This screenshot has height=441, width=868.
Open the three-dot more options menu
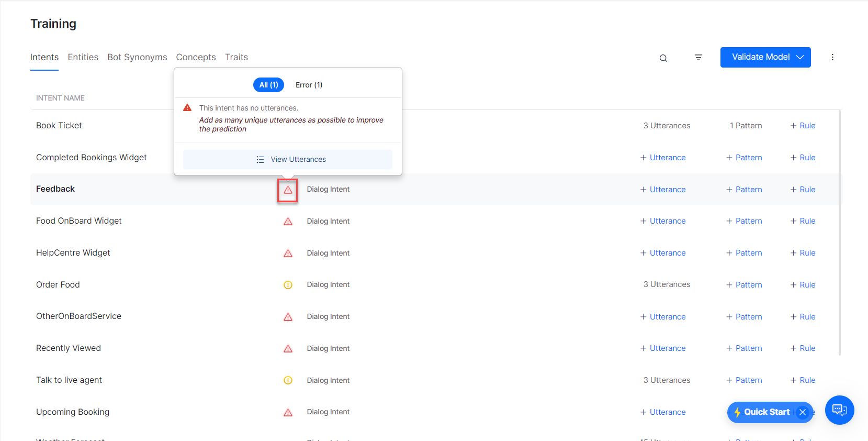832,57
